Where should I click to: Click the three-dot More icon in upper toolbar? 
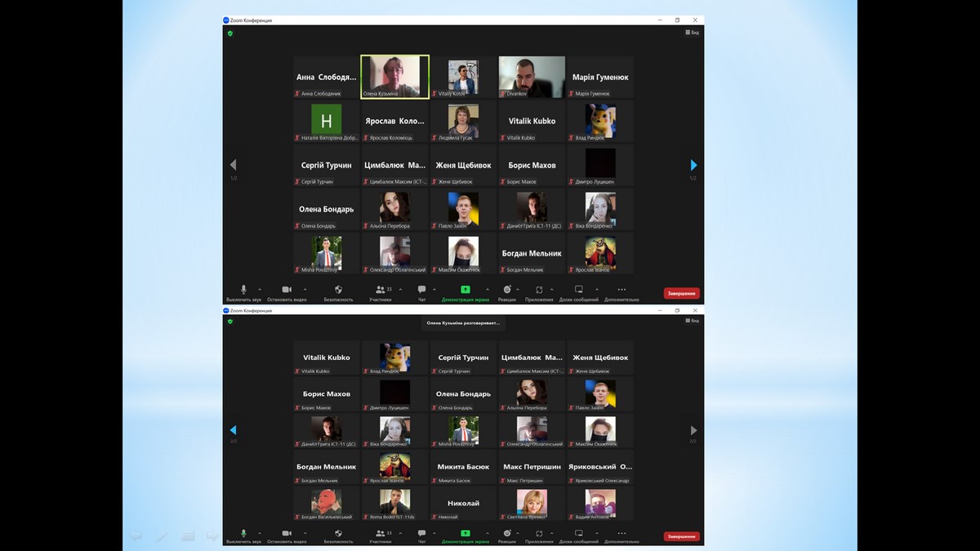point(621,290)
